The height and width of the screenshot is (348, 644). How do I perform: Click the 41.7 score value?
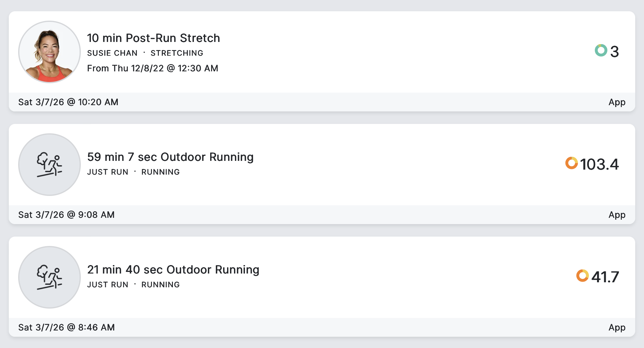tap(605, 277)
